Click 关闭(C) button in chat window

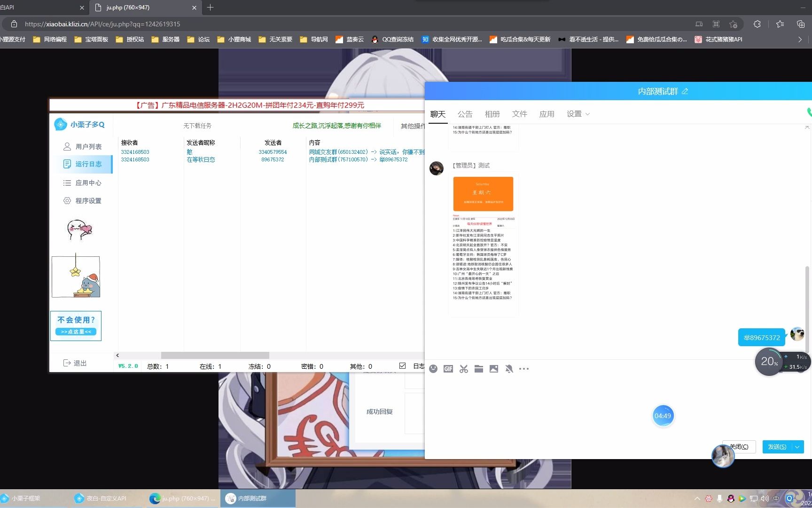(739, 447)
